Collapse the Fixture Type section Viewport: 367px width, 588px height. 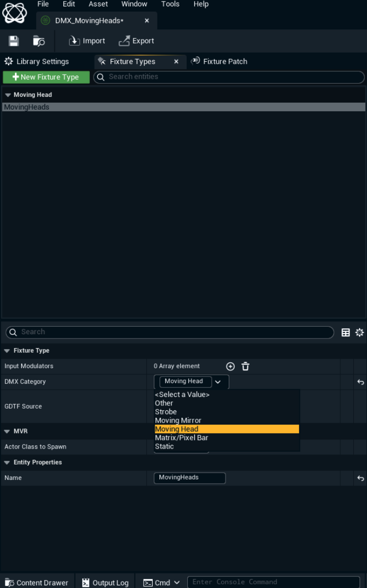7,351
